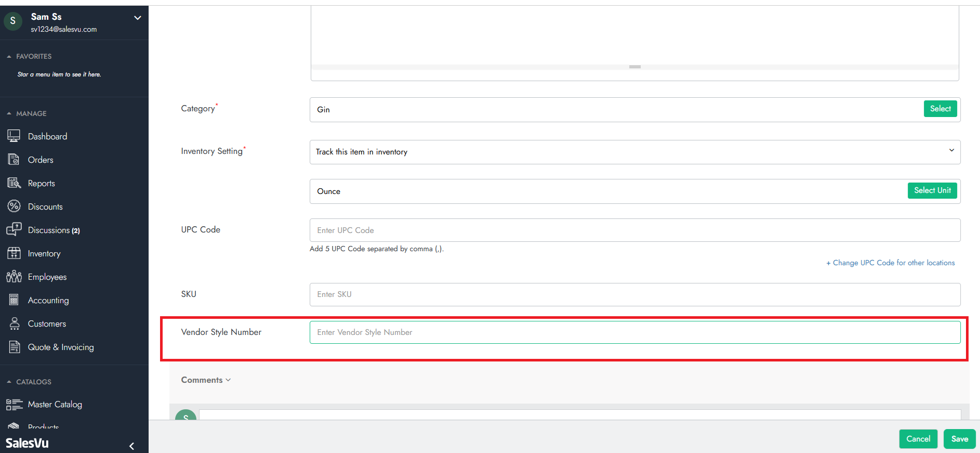The image size is (980, 453).
Task: Click the Enter UPC Code field
Action: click(634, 230)
